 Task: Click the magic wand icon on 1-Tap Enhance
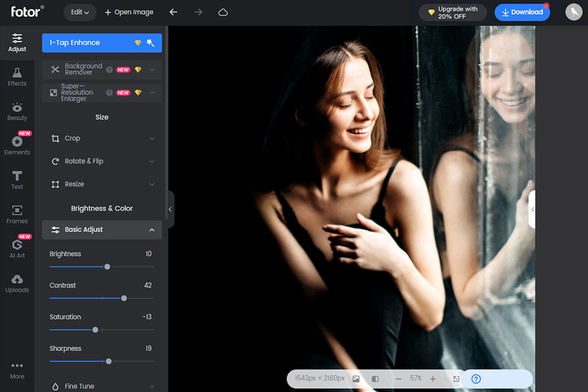point(151,43)
